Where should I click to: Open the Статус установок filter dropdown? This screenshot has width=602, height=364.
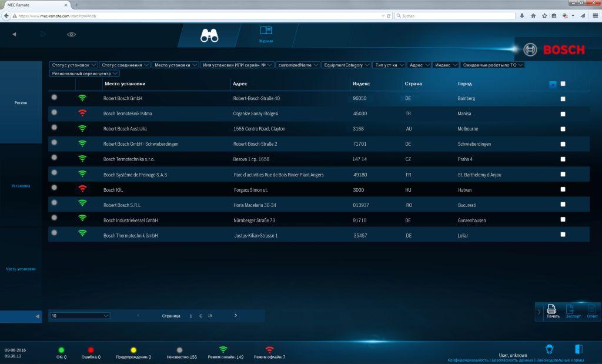point(73,65)
